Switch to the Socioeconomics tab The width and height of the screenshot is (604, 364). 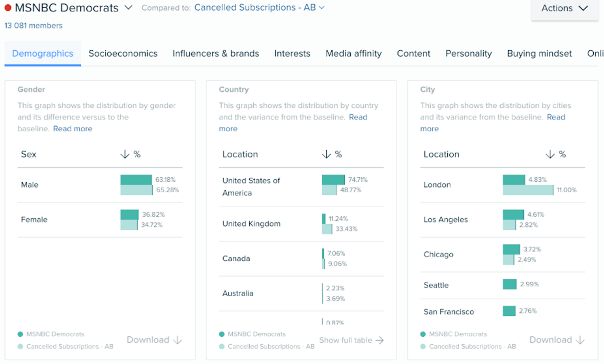coord(123,53)
